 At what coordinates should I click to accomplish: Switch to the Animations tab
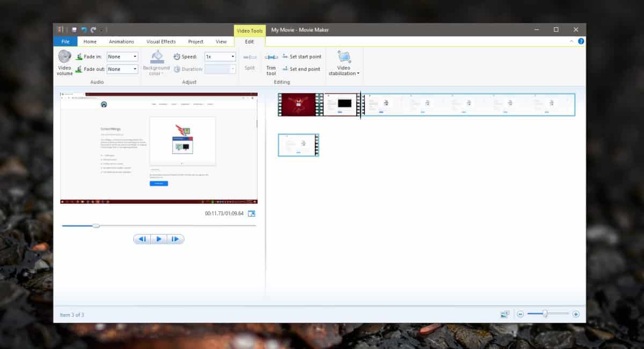[x=121, y=41]
